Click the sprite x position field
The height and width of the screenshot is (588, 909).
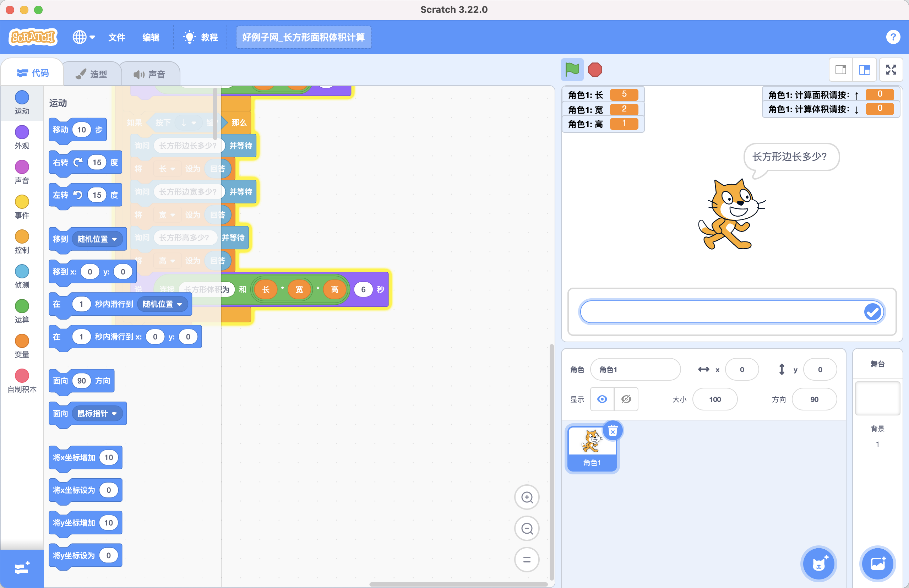click(x=742, y=369)
